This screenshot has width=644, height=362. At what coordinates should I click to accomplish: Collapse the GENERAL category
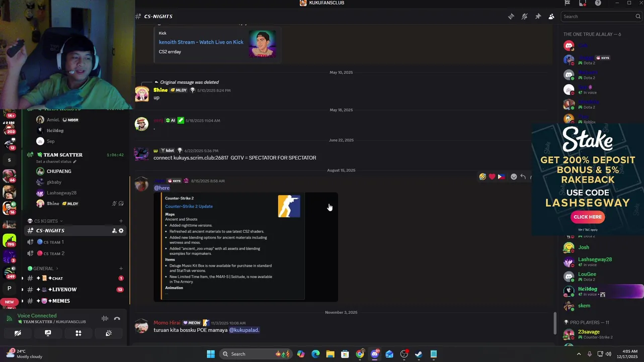[x=43, y=268]
